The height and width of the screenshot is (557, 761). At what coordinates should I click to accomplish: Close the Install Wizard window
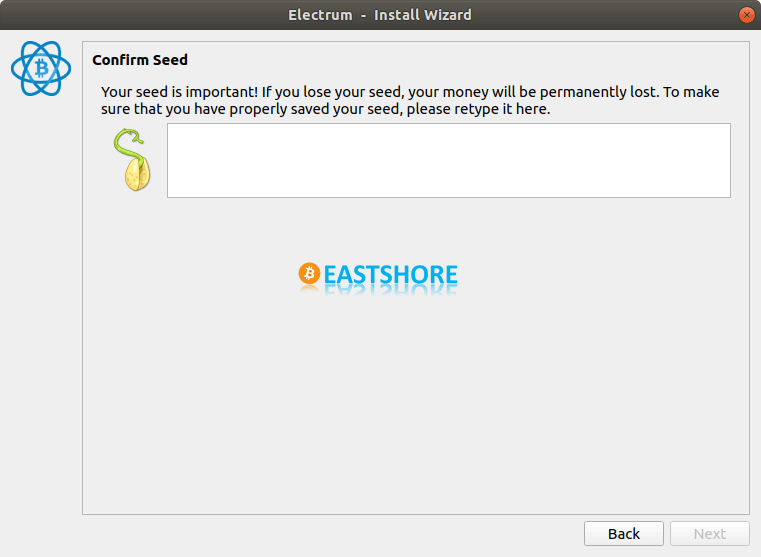pos(746,15)
